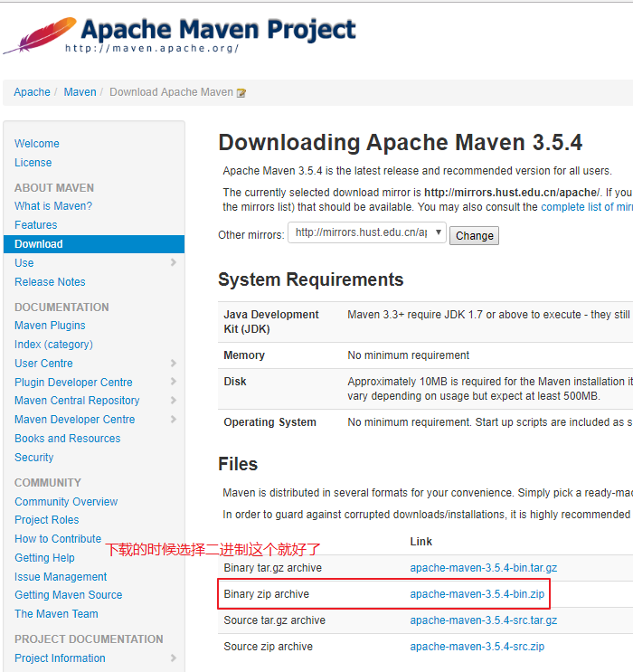Open the Apache breadcrumb link

pyautogui.click(x=33, y=92)
